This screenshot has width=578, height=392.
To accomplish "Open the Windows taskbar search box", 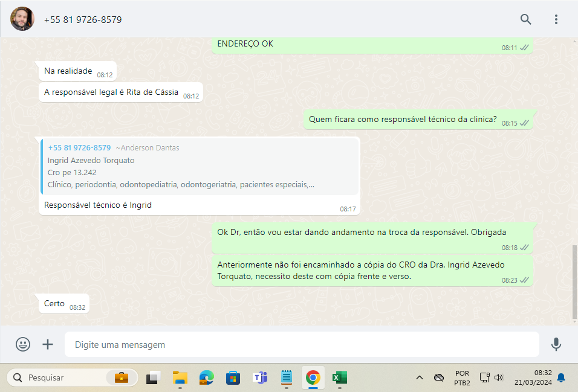I will (x=73, y=378).
